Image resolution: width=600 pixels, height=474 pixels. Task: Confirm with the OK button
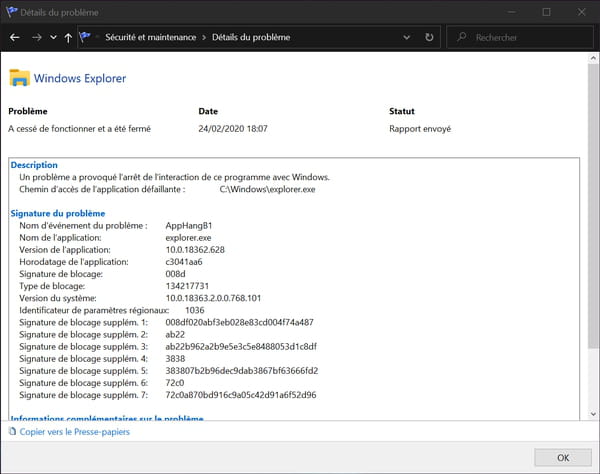click(x=563, y=458)
